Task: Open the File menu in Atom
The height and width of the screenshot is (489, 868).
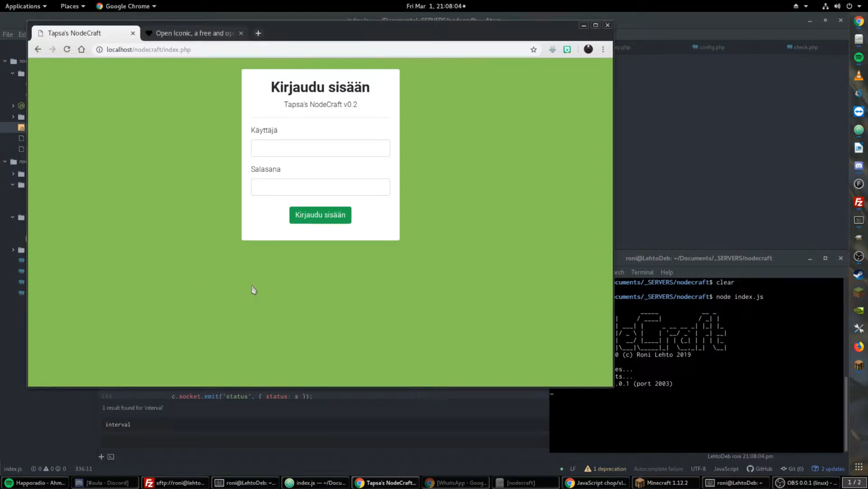Action: [8, 34]
